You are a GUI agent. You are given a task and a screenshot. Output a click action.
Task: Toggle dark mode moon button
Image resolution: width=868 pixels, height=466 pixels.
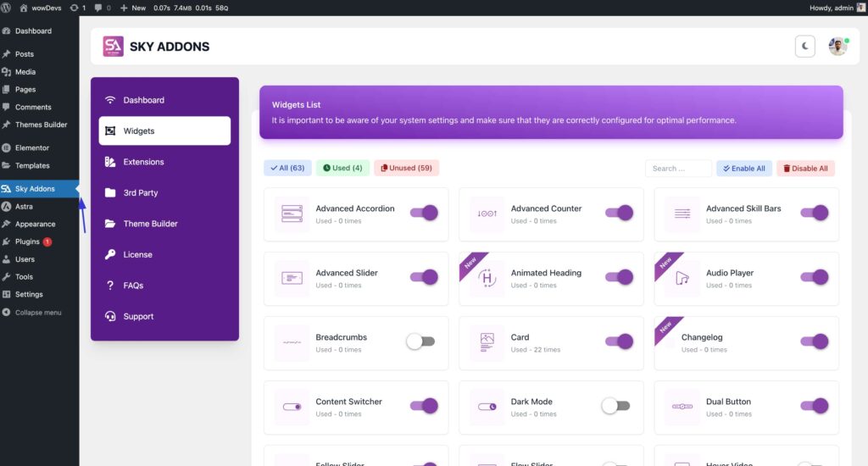[805, 47]
